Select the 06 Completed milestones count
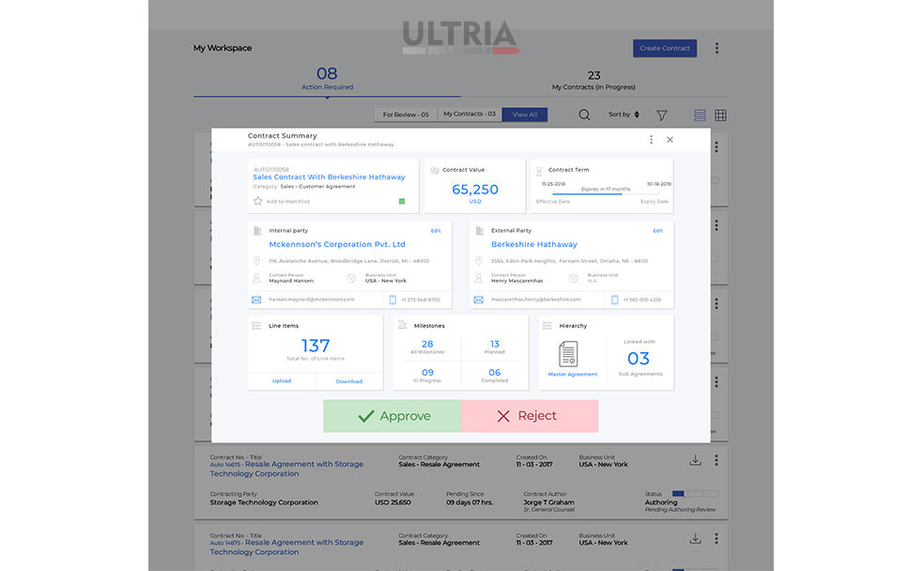924x571 pixels. click(x=495, y=373)
